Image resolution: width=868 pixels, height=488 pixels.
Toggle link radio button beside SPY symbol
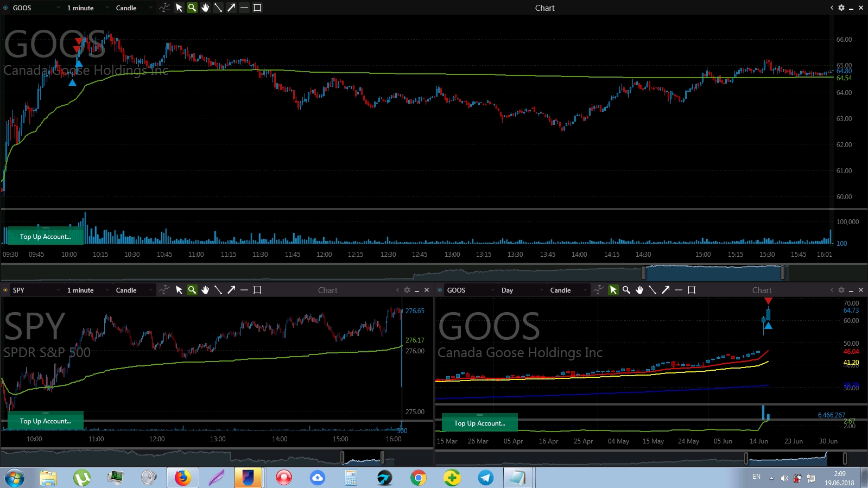point(5,290)
